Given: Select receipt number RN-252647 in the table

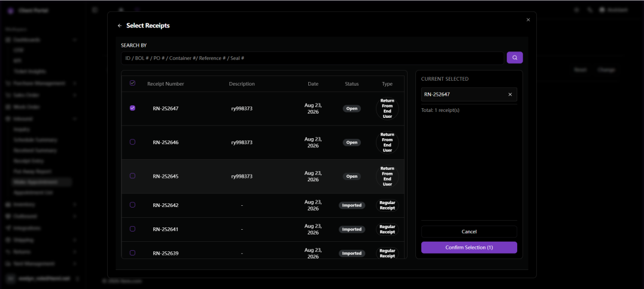Looking at the screenshot, I should [166, 109].
